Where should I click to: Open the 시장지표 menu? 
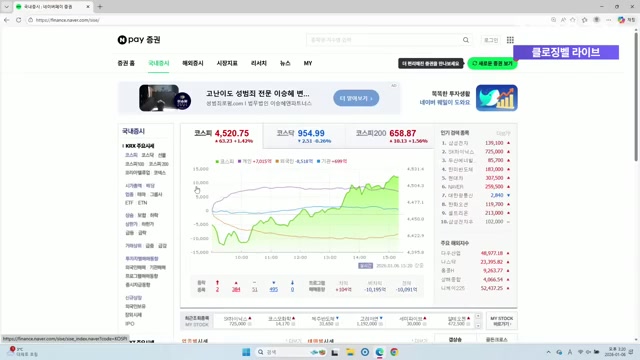tap(227, 63)
